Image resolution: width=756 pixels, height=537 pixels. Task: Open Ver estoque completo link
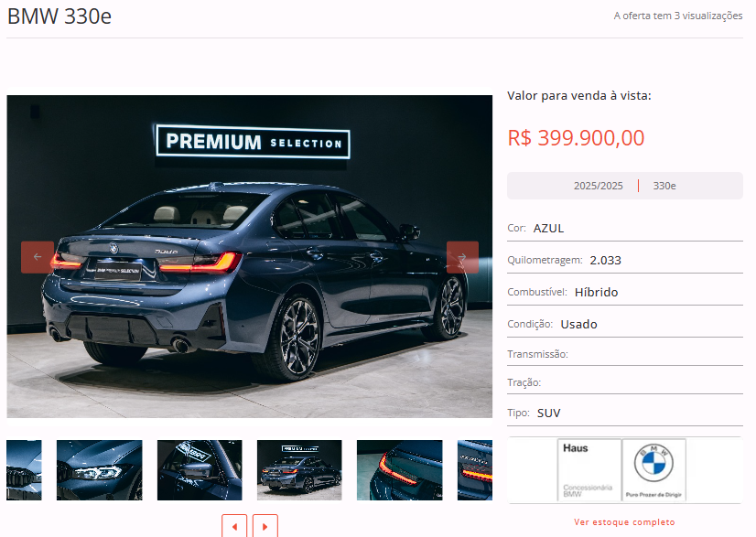(624, 522)
